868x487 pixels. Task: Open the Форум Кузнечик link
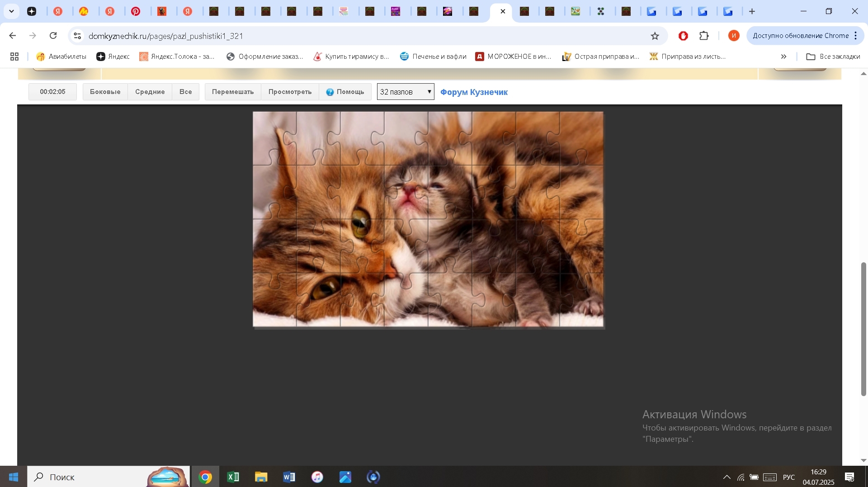pos(474,92)
